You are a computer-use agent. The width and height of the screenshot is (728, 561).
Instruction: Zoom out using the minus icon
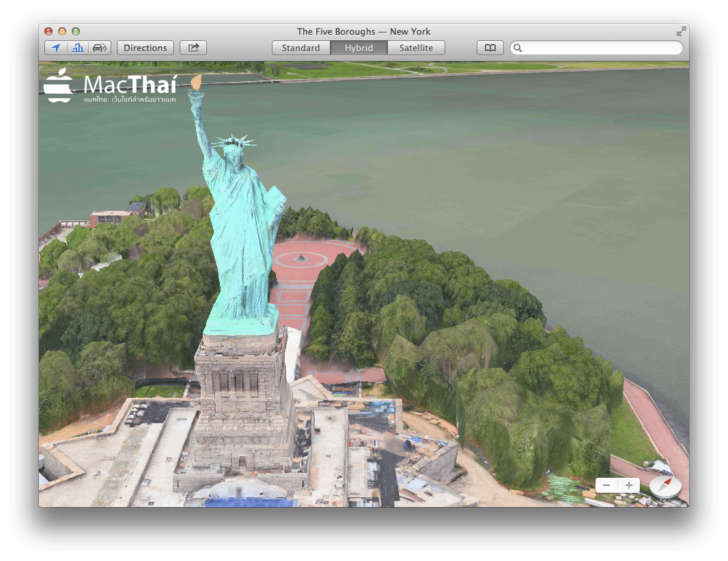[x=606, y=485]
